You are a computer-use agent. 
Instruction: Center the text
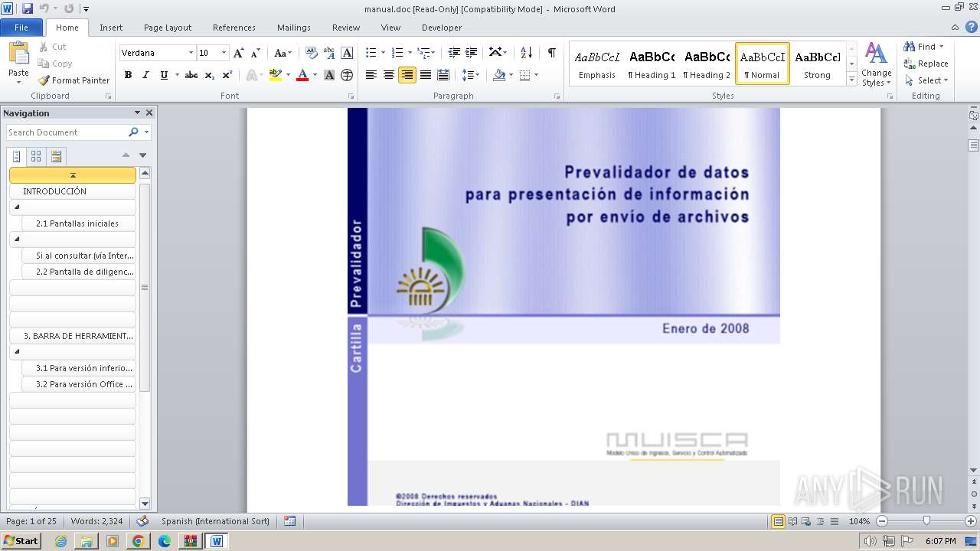[x=389, y=75]
